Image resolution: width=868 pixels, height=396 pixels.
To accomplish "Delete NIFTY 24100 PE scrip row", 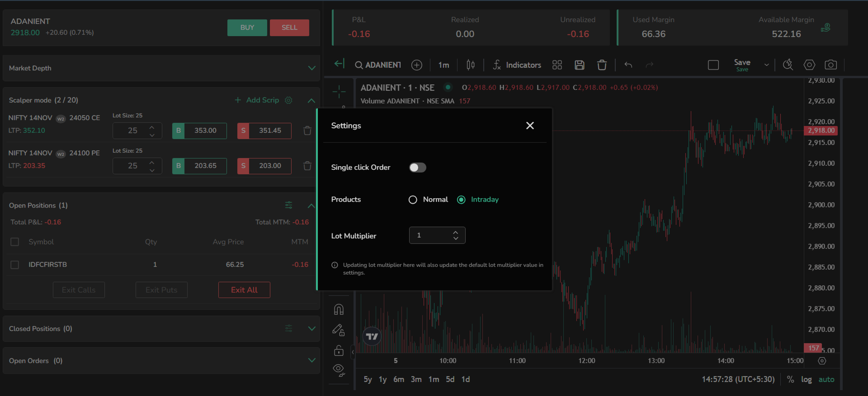I will pos(307,165).
